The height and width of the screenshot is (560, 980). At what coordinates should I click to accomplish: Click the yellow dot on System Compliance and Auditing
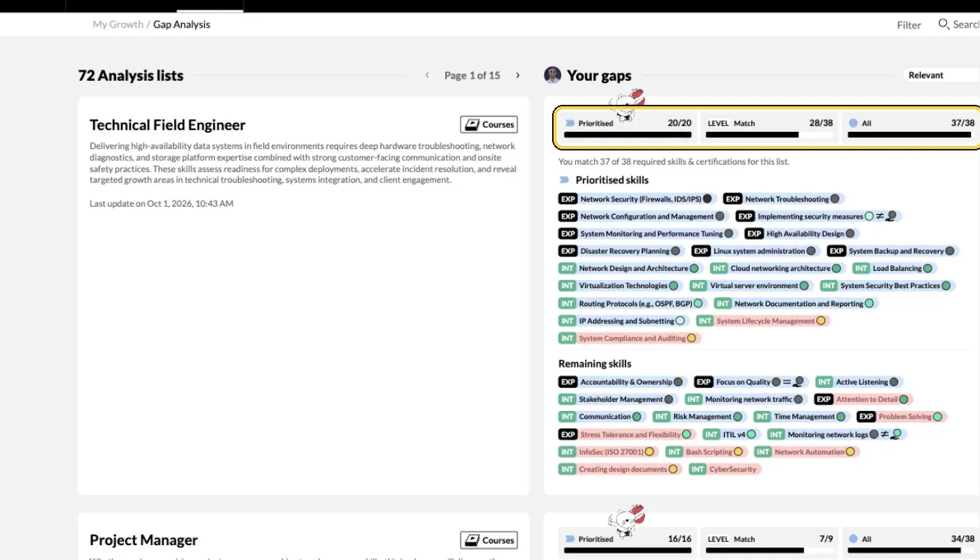click(x=691, y=338)
